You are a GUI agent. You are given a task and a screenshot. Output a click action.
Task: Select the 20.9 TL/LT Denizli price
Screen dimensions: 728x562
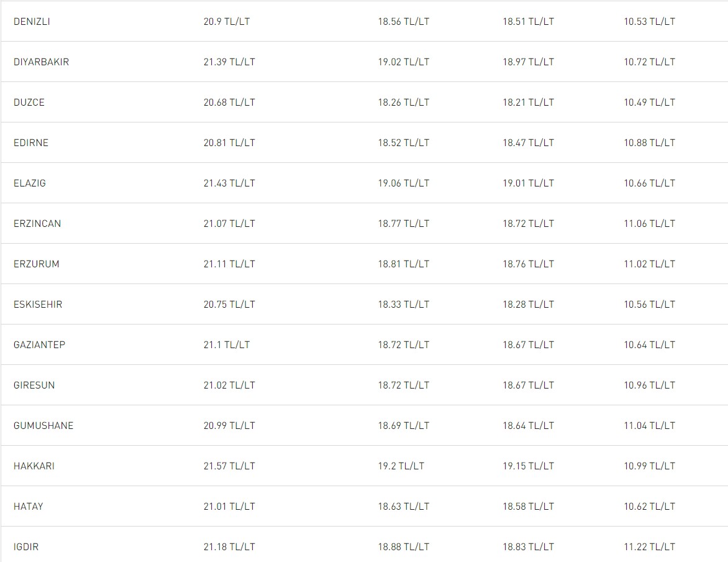point(227,22)
